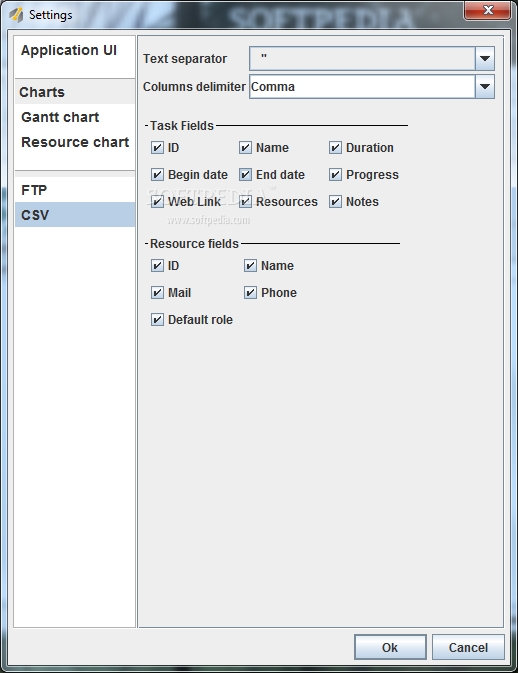Disable the Resources field checkbox

[245, 202]
